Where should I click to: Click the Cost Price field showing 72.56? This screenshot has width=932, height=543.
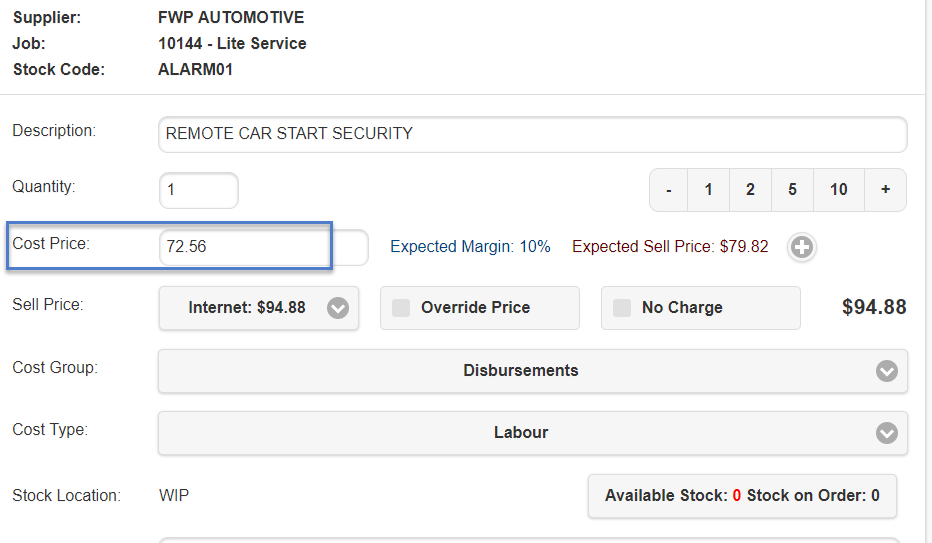pos(263,247)
